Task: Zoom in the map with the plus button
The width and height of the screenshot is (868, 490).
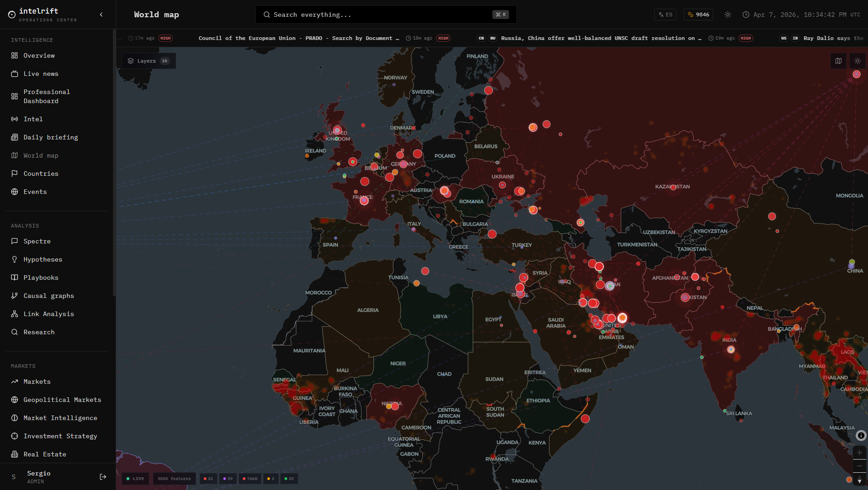Action: point(859,453)
